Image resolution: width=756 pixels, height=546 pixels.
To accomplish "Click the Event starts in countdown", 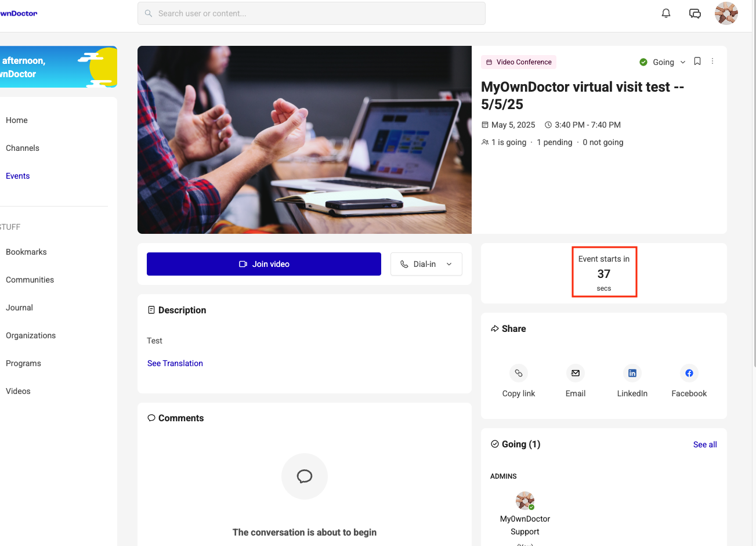I will click(x=604, y=273).
